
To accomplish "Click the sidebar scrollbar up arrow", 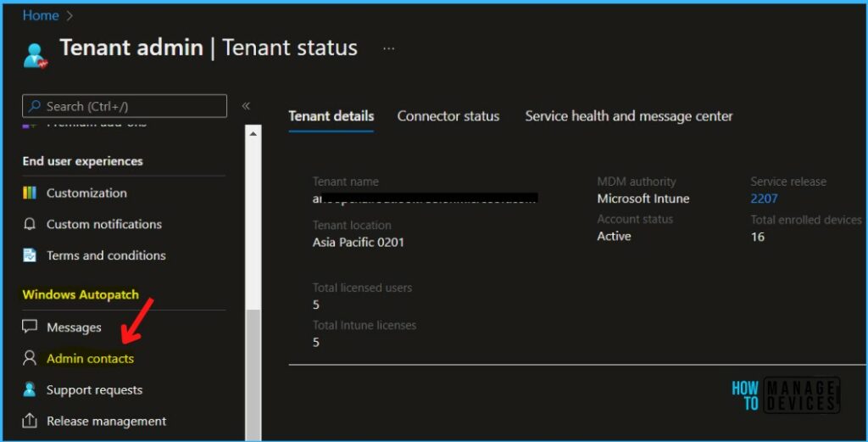I will [253, 133].
